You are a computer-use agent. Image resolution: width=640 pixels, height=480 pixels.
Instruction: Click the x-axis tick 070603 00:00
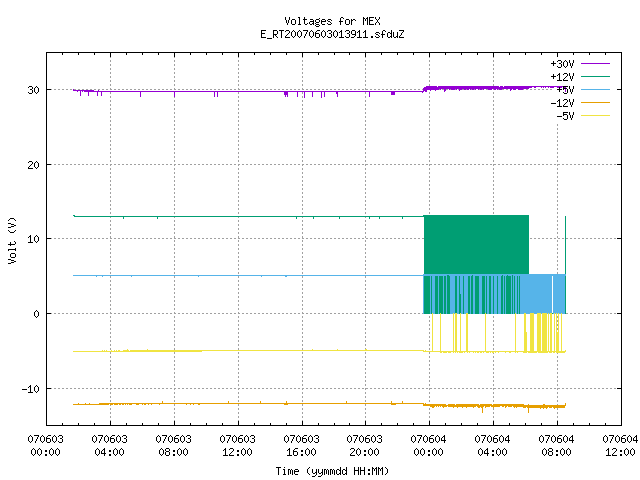coord(45,446)
